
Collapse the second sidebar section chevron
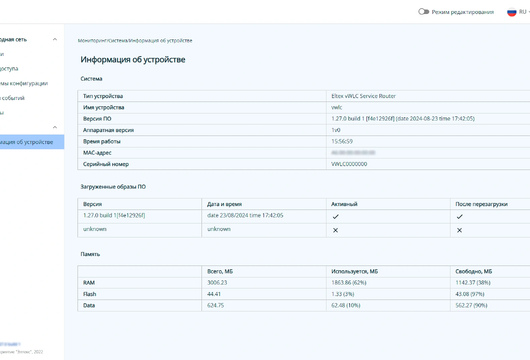[x=55, y=127]
